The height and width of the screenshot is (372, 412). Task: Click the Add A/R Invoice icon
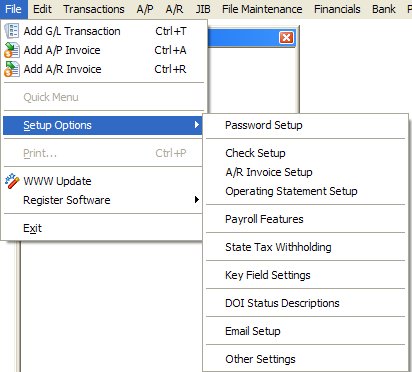click(12, 69)
